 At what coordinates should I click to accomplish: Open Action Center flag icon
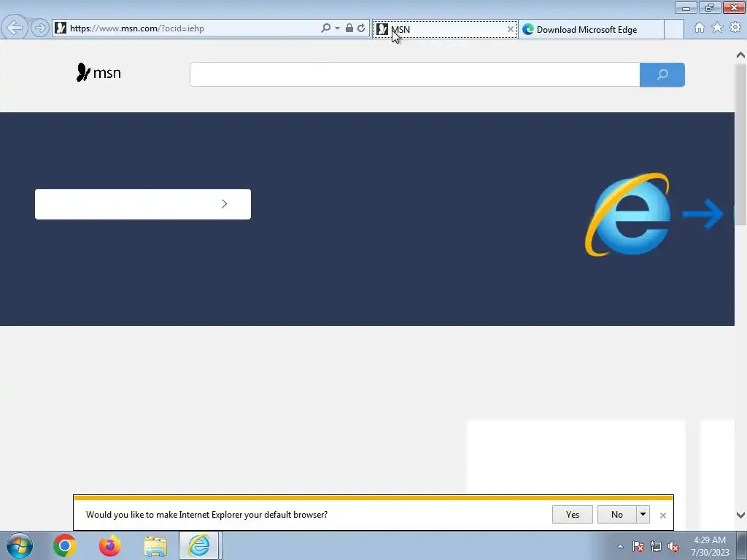[638, 546]
